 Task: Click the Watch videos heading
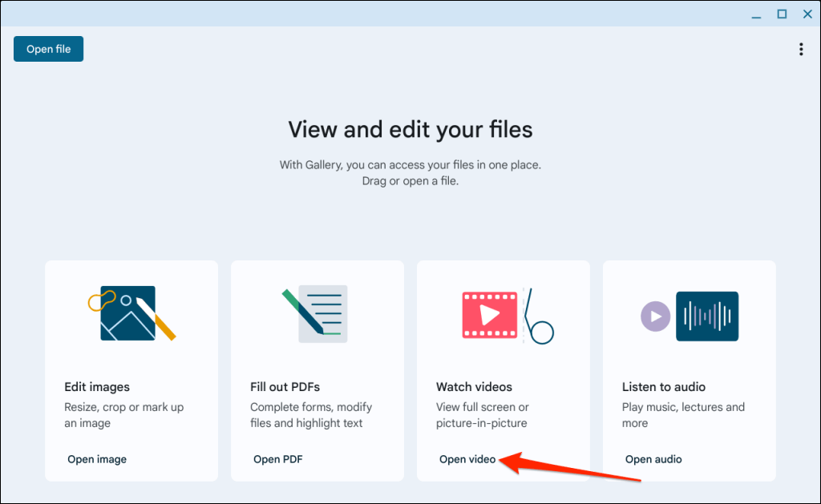(x=474, y=387)
